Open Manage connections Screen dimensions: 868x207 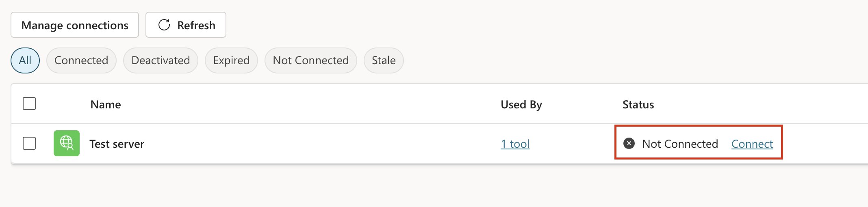pyautogui.click(x=75, y=25)
